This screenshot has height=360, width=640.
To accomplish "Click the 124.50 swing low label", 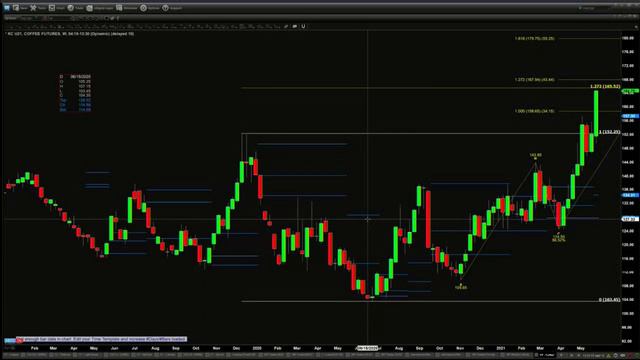I will [559, 237].
